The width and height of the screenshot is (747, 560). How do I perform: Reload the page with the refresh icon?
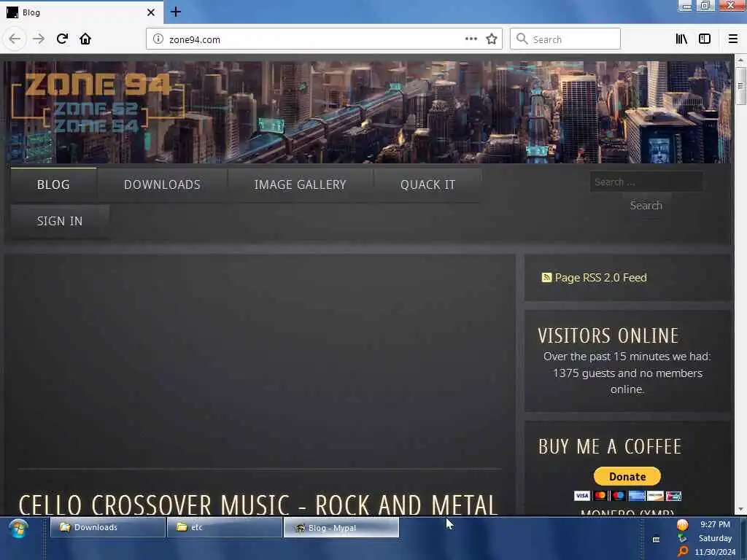pos(62,39)
